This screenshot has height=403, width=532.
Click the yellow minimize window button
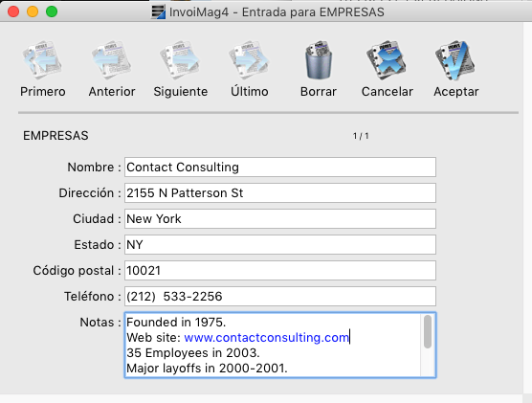pyautogui.click(x=33, y=11)
